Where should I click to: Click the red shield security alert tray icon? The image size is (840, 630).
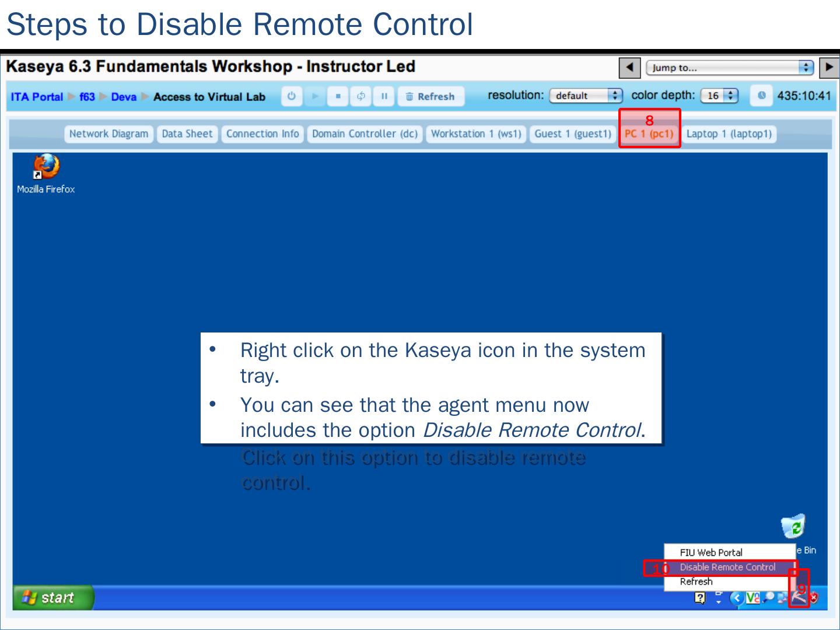(814, 597)
